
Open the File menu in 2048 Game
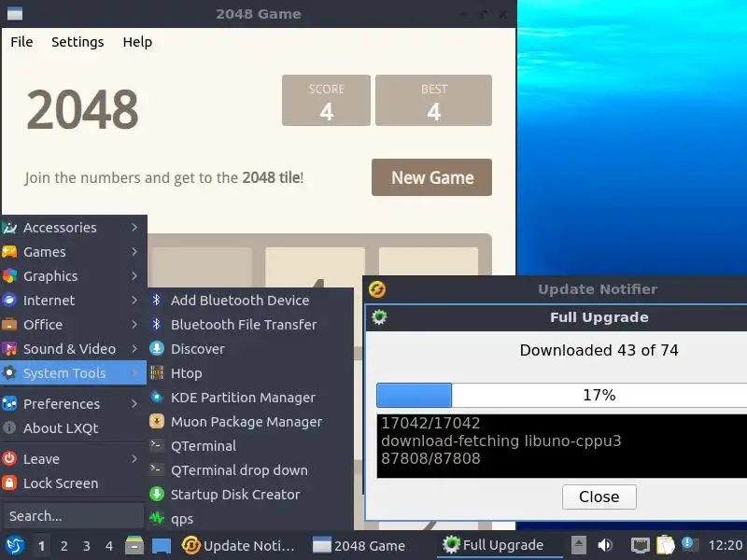21,42
